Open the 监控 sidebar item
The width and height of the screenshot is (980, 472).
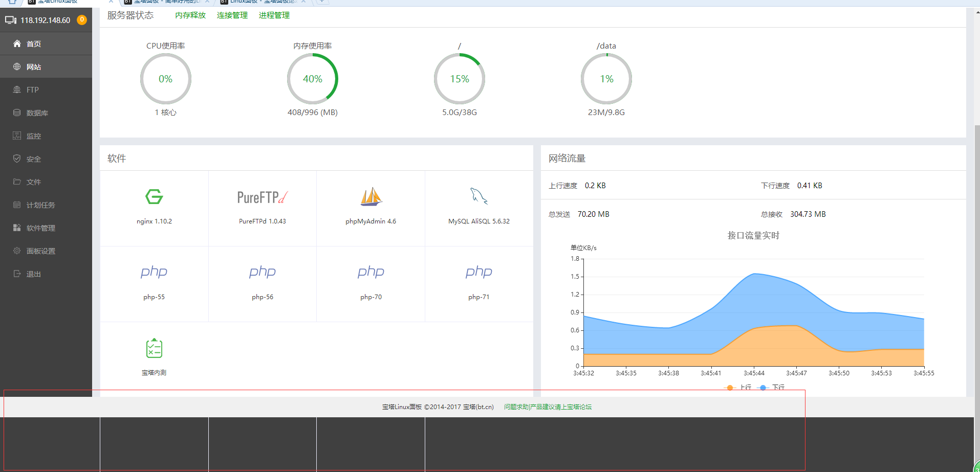pyautogui.click(x=46, y=136)
